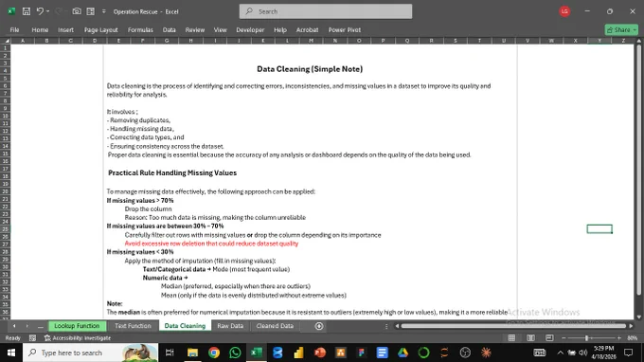The image size is (644, 362).
Task: Select column Y header
Action: point(599,41)
